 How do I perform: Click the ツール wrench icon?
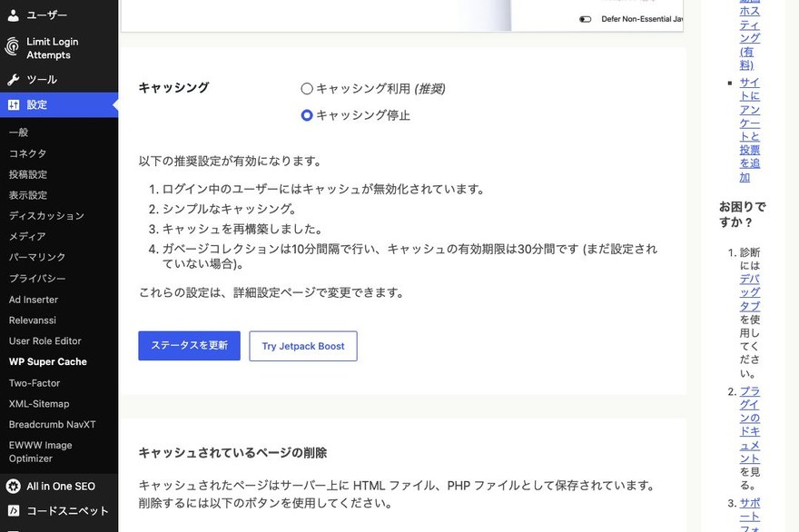coord(14,80)
